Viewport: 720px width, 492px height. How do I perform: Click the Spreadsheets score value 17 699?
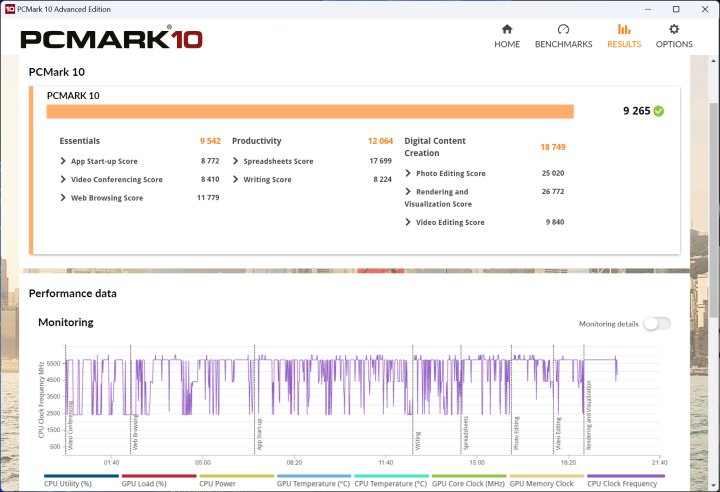click(x=381, y=161)
